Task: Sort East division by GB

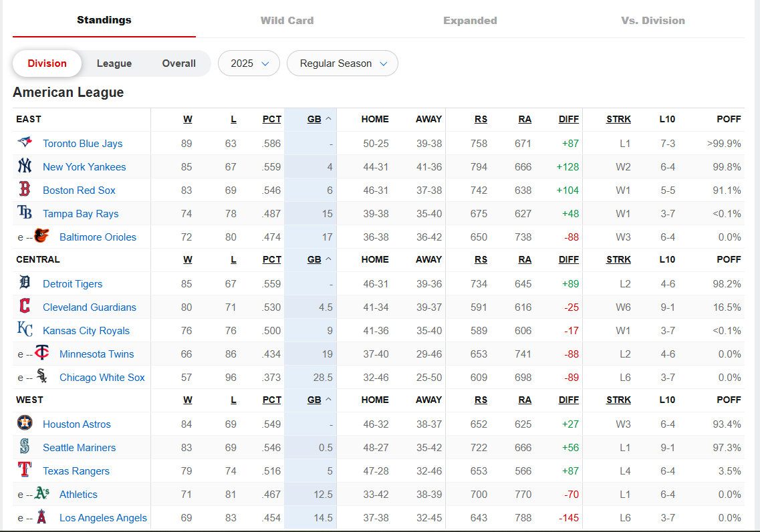Action: click(x=319, y=119)
